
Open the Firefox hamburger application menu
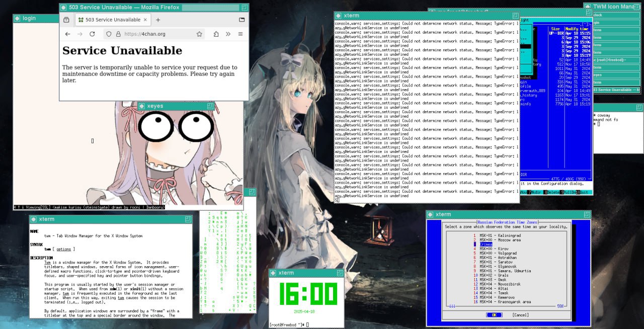tap(240, 34)
